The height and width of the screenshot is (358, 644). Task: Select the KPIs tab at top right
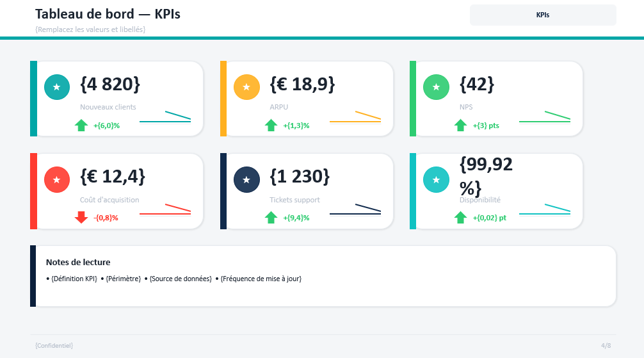543,15
